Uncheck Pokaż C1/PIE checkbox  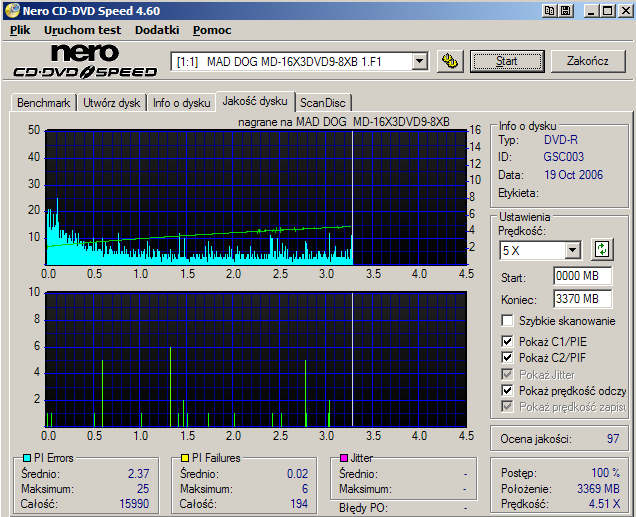pyautogui.click(x=507, y=341)
